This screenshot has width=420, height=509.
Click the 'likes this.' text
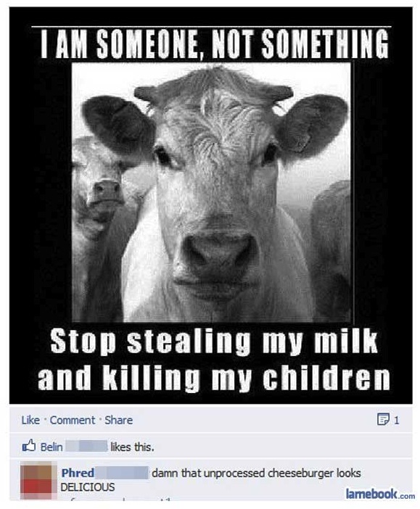132,447
